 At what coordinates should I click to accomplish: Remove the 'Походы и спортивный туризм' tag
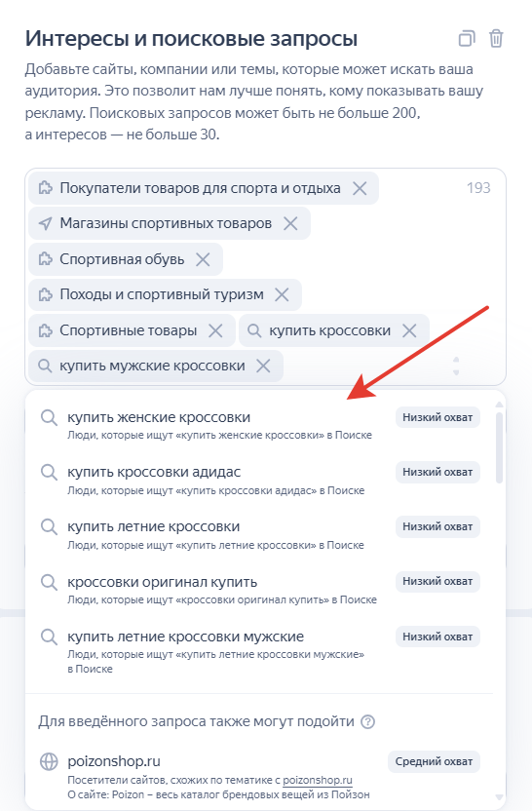click(x=282, y=294)
